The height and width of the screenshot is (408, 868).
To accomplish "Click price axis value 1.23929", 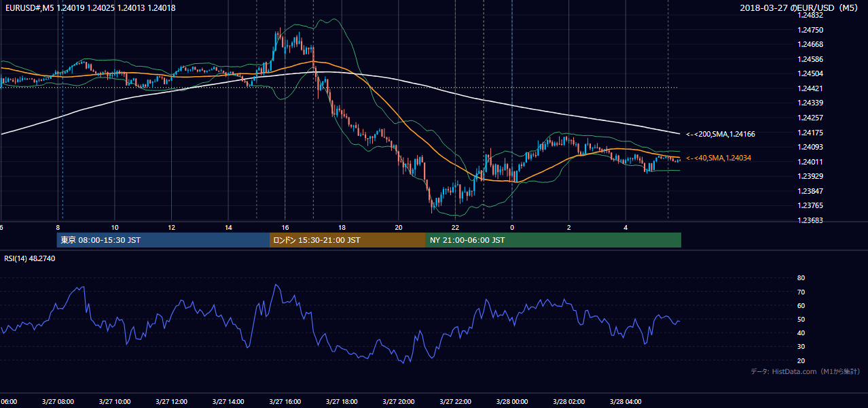I will [810, 176].
